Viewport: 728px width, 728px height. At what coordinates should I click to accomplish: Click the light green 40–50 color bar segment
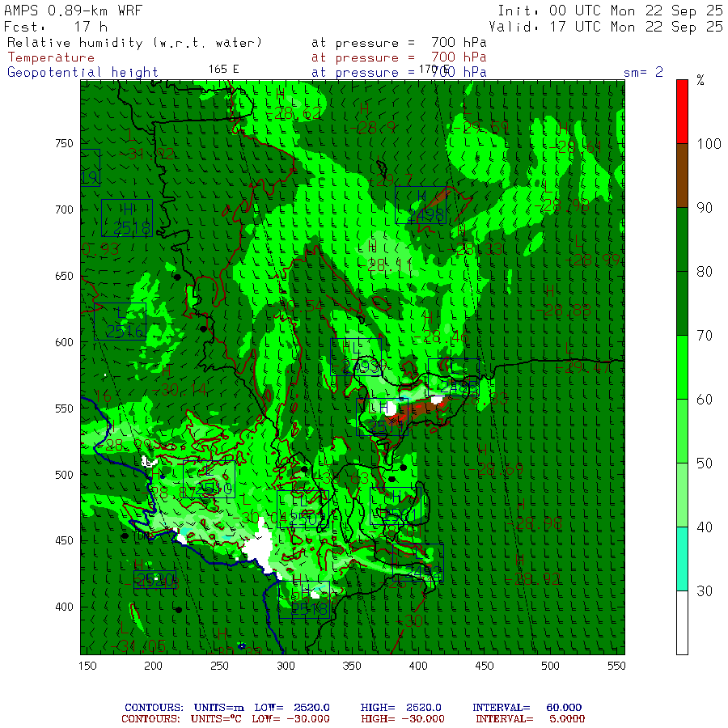682,494
